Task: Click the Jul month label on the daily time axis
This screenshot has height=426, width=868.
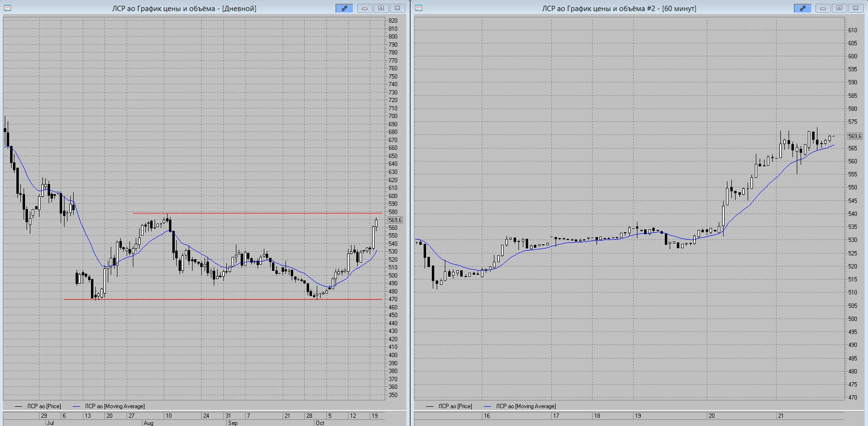Action: point(50,423)
